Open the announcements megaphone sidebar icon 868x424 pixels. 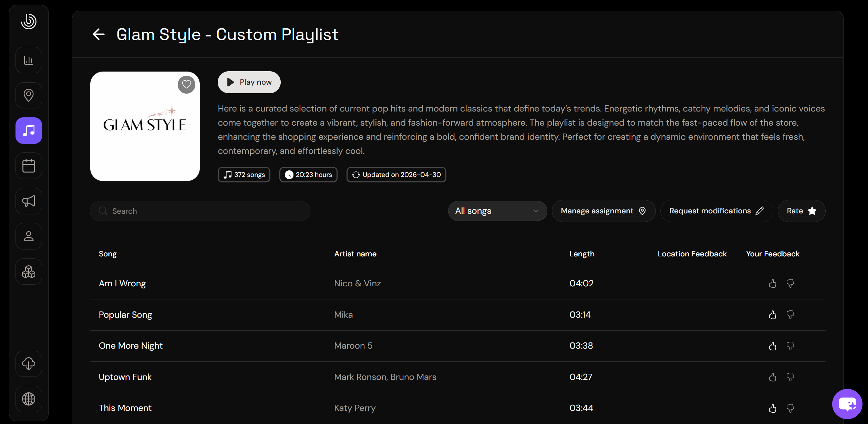(29, 201)
